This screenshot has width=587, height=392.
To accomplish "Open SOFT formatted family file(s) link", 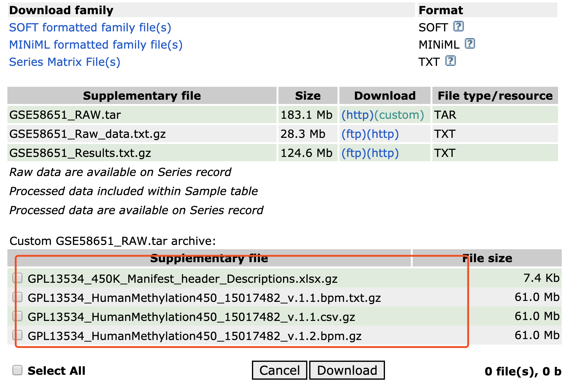I will coord(90,27).
